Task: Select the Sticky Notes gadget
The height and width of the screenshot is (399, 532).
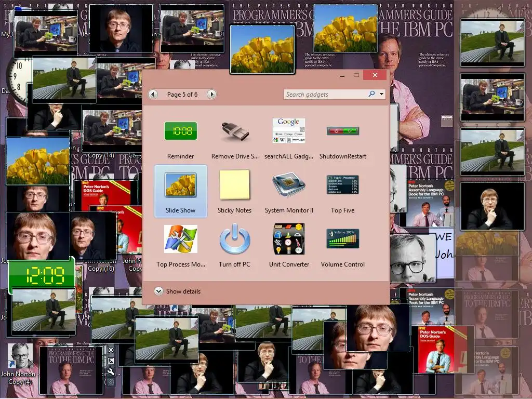Action: coord(234,191)
